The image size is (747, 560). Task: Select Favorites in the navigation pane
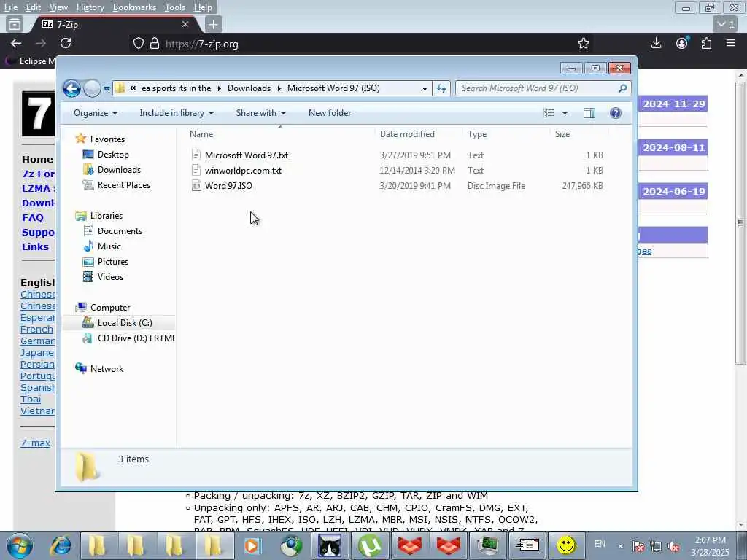[101, 139]
